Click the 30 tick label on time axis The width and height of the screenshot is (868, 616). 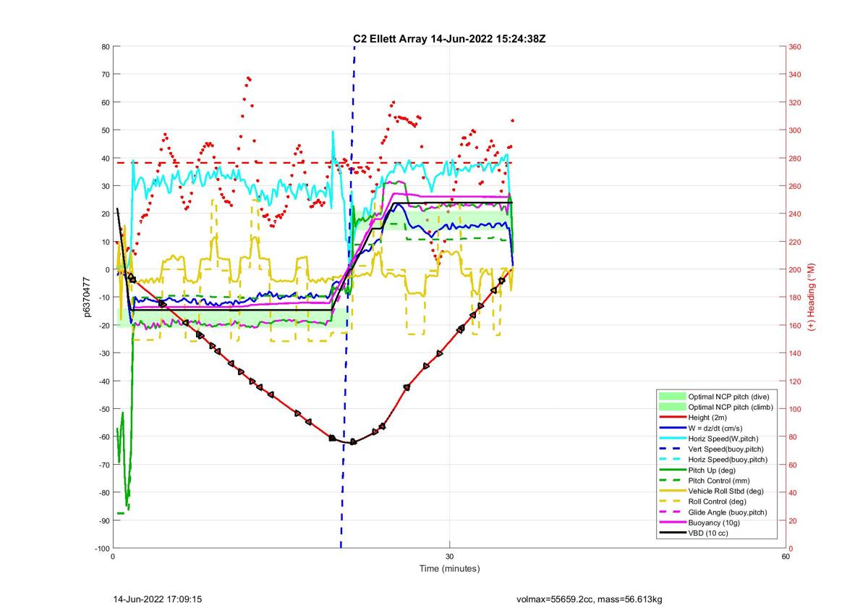(x=449, y=557)
